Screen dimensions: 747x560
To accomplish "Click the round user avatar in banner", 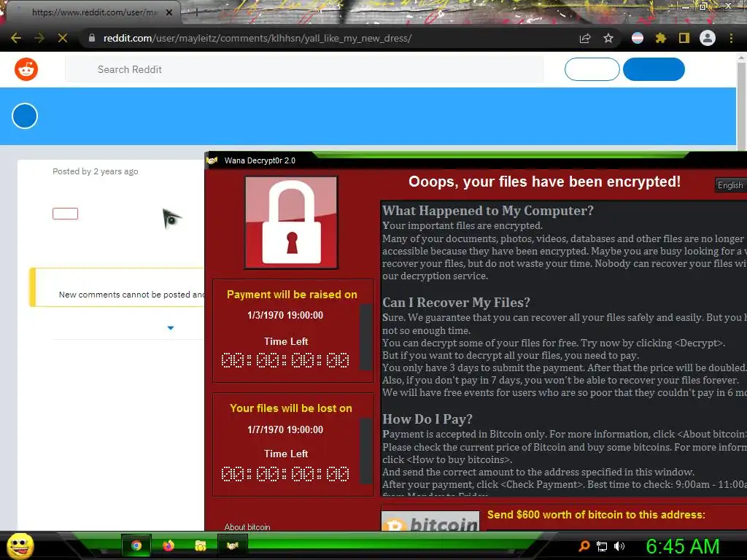I will coord(25,116).
